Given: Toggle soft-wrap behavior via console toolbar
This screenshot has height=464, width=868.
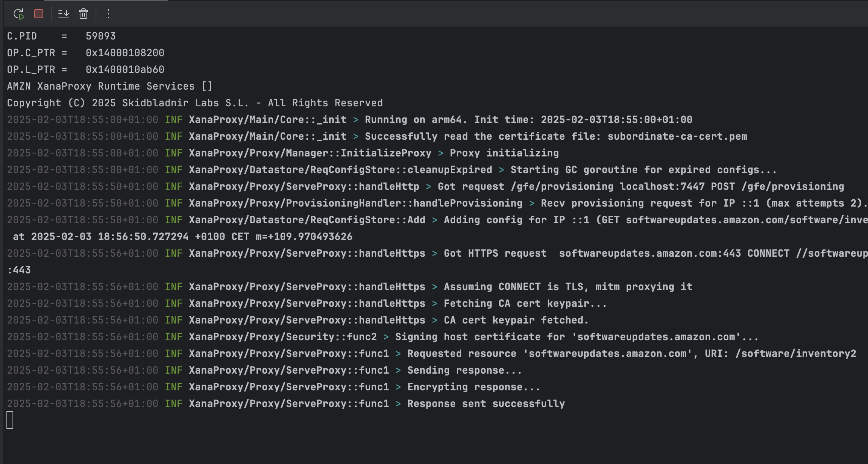Looking at the screenshot, I should click(64, 14).
